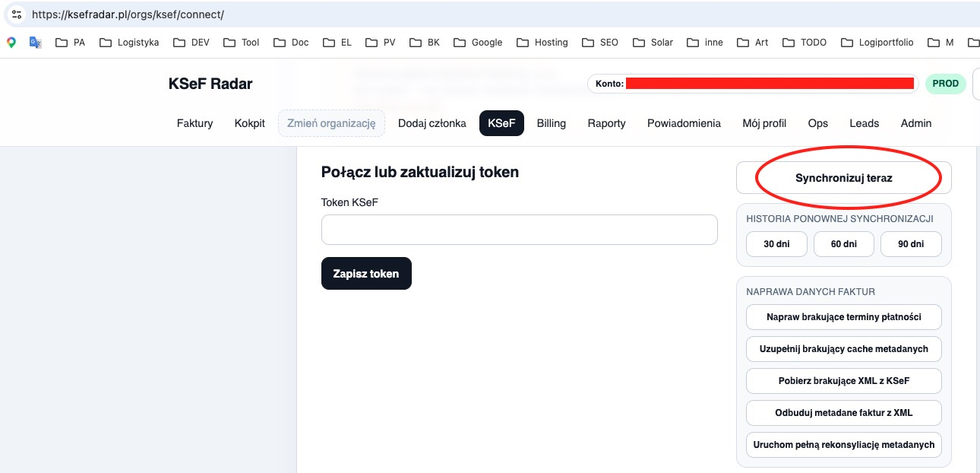Open the Google Maps bookmark icon

click(11, 43)
